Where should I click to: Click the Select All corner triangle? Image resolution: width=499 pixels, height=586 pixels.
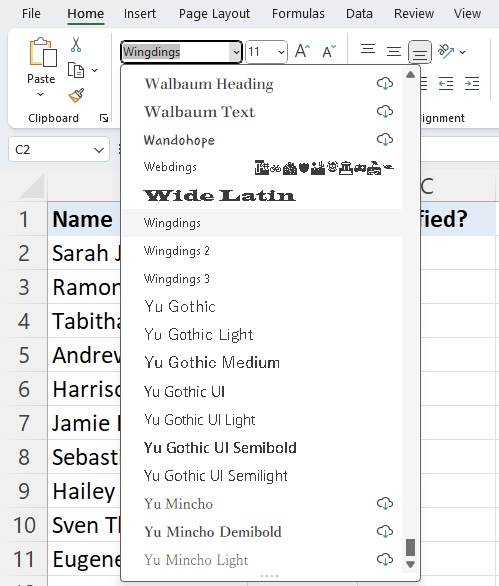(33, 186)
